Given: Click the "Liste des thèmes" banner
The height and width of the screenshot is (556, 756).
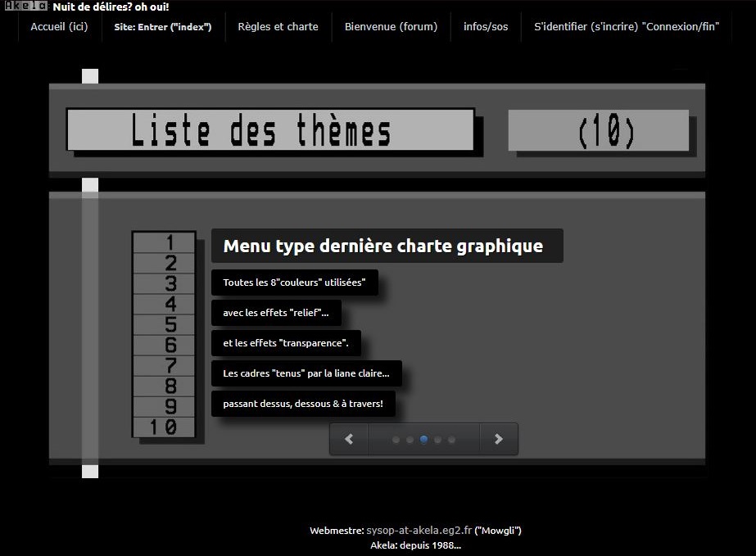Looking at the screenshot, I should pyautogui.click(x=270, y=130).
